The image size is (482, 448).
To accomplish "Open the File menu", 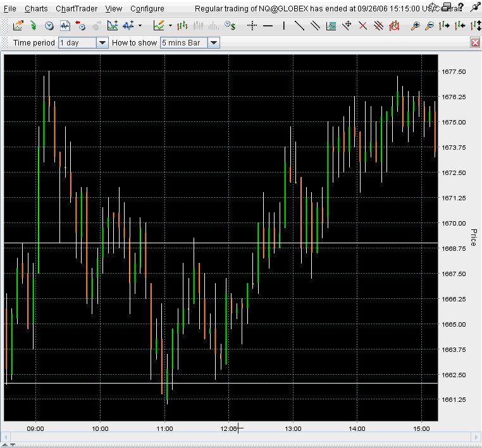I will tap(10, 9).
